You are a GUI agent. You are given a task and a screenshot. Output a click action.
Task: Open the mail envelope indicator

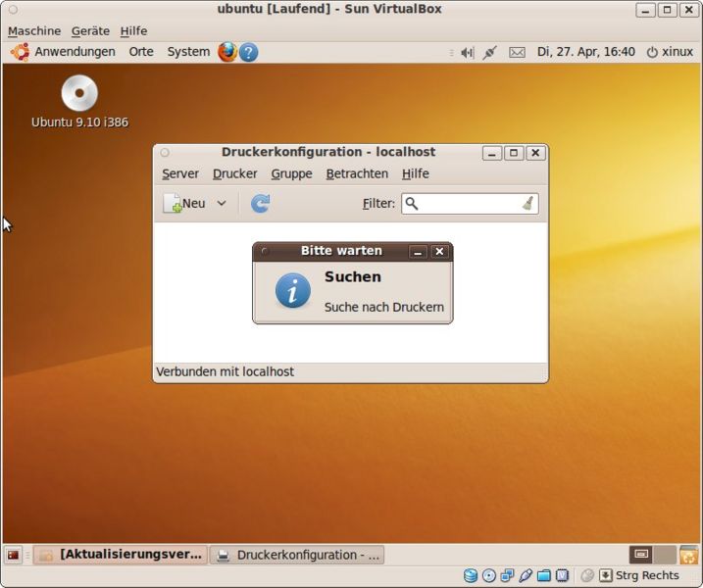click(517, 52)
